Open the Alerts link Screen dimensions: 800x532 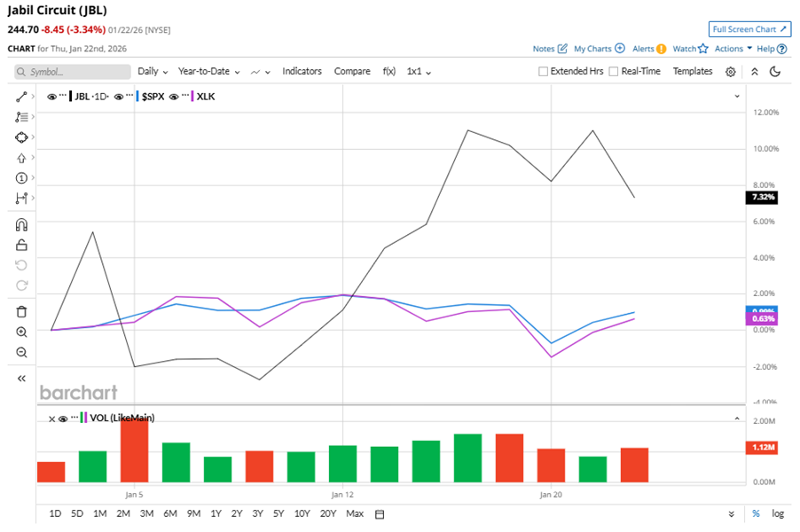(x=649, y=49)
